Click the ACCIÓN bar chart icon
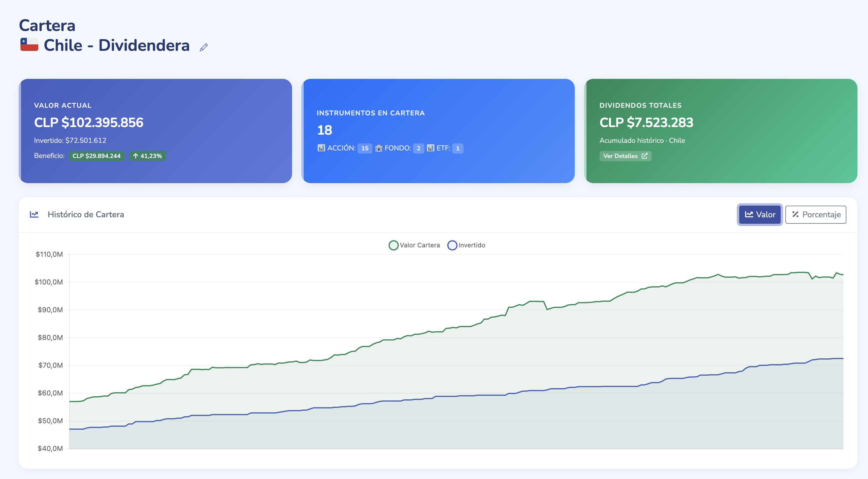868x479 pixels. 321,148
